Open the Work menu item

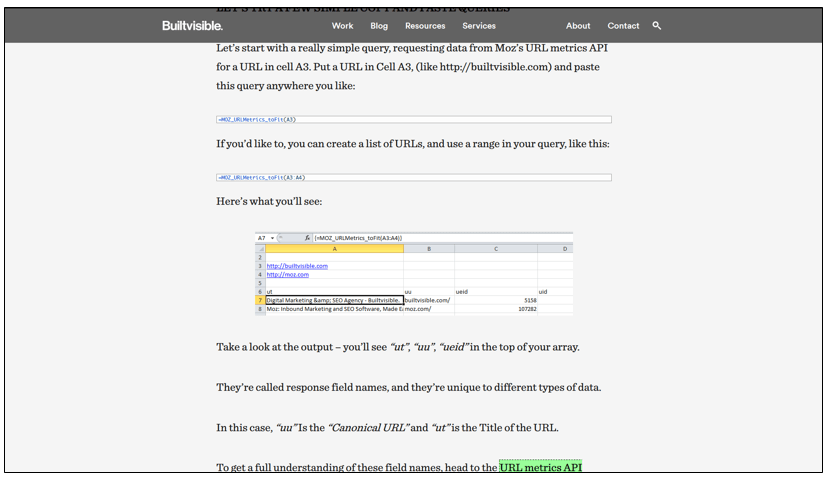(x=342, y=25)
